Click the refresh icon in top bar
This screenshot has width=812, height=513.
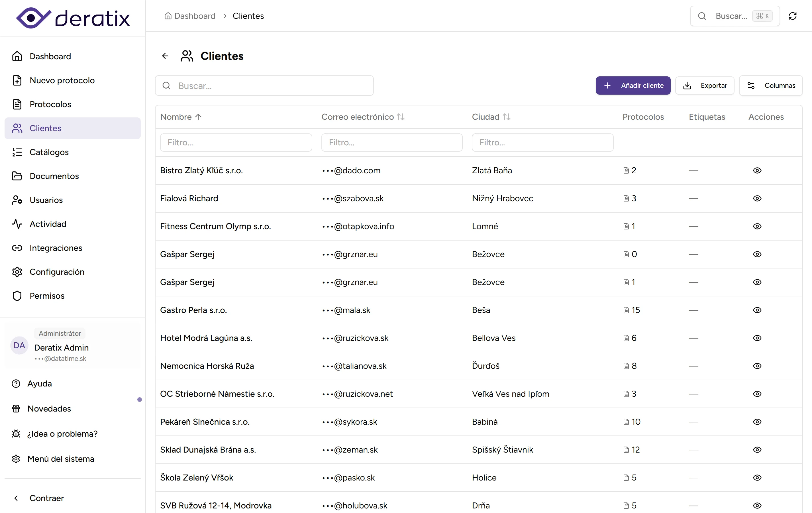[x=792, y=16]
